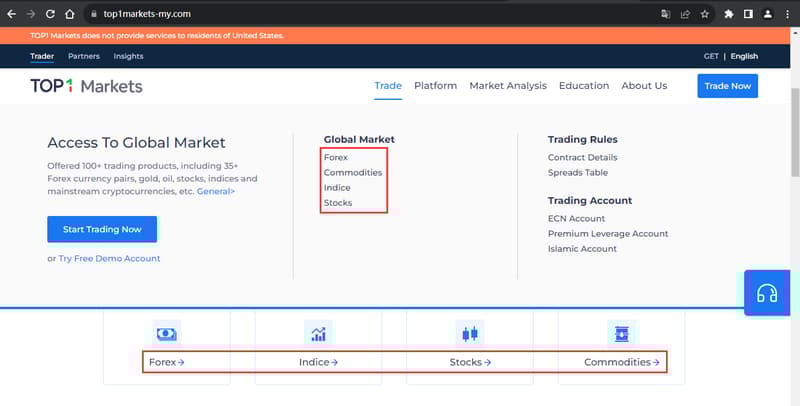The image size is (800, 406).
Task: Open Indice under Global Market
Action: 337,188
